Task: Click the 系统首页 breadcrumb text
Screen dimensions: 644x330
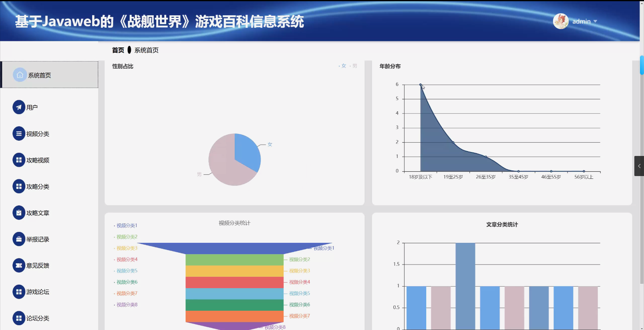Action: click(147, 50)
